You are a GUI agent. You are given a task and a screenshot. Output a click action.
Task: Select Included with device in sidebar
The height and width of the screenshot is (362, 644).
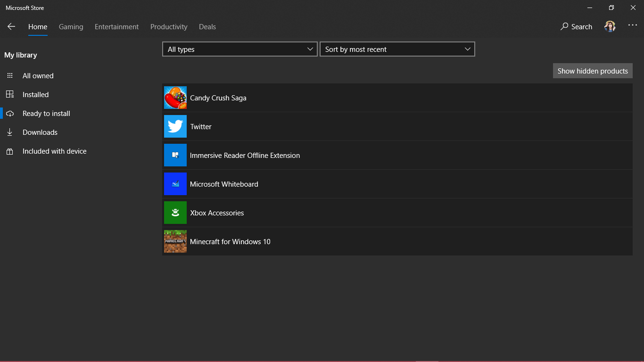pos(55,151)
